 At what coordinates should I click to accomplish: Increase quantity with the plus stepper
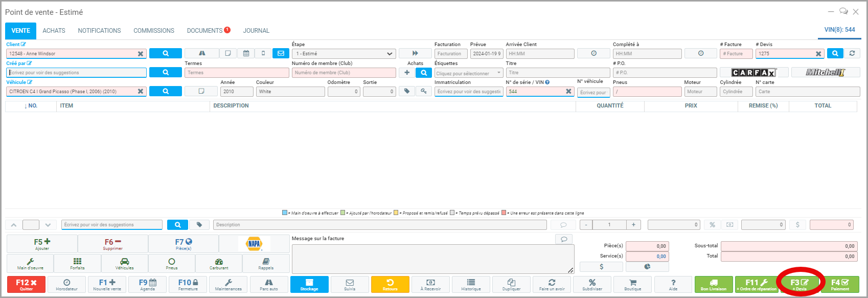coord(633,225)
